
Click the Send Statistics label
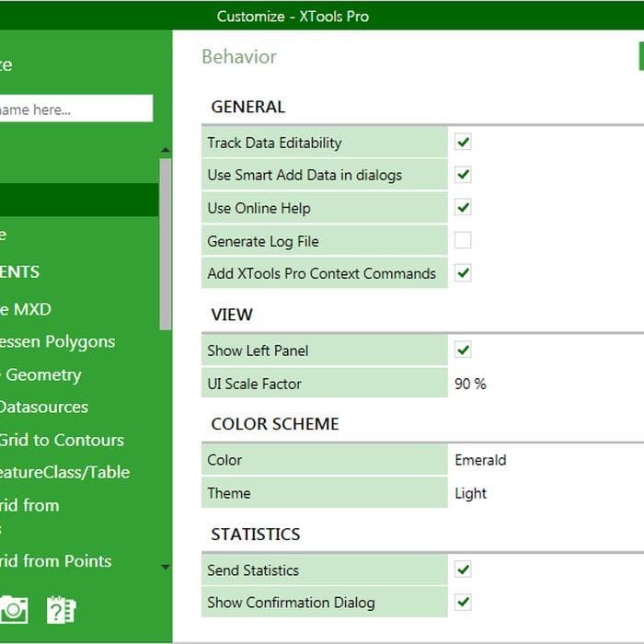(x=253, y=570)
